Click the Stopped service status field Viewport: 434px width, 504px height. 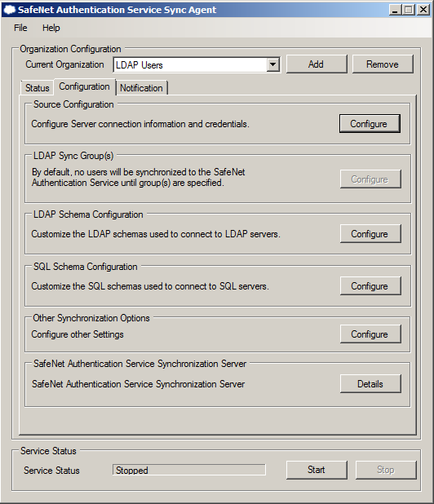[189, 470]
